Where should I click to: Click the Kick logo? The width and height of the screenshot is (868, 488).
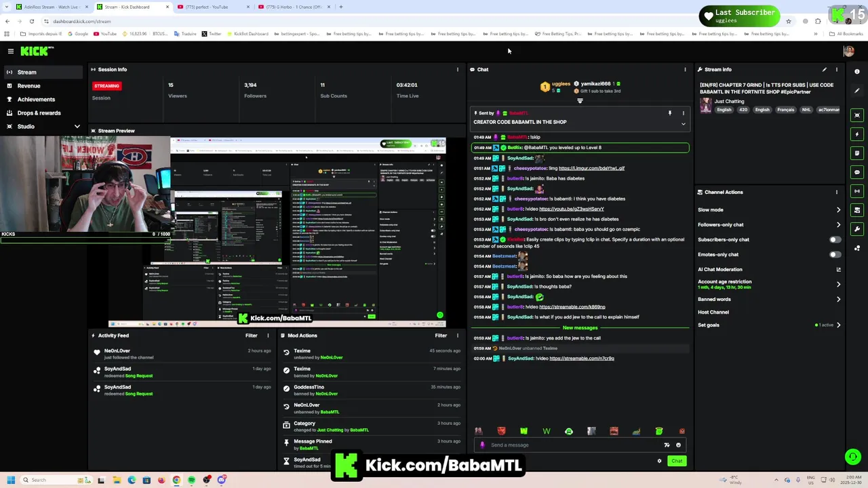click(37, 51)
